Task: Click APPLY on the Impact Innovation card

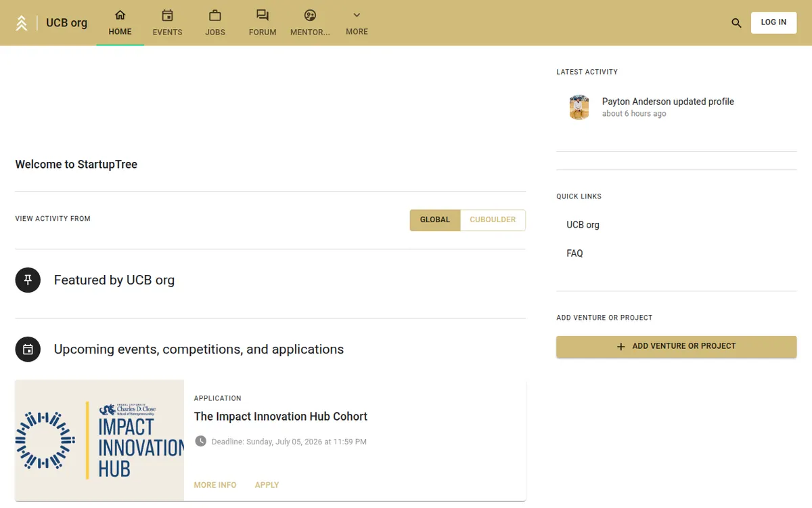Action: (x=267, y=485)
